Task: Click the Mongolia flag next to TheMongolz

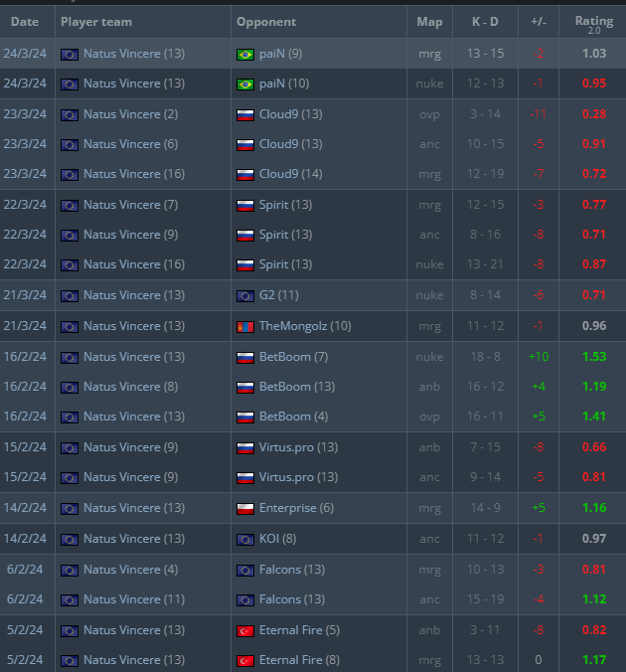Action: [x=245, y=326]
